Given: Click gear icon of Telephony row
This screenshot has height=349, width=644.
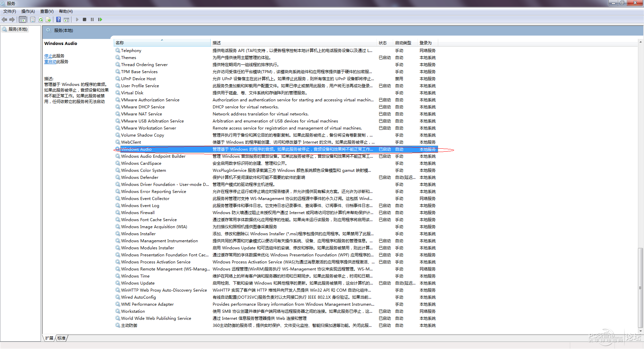Looking at the screenshot, I should [x=118, y=50].
